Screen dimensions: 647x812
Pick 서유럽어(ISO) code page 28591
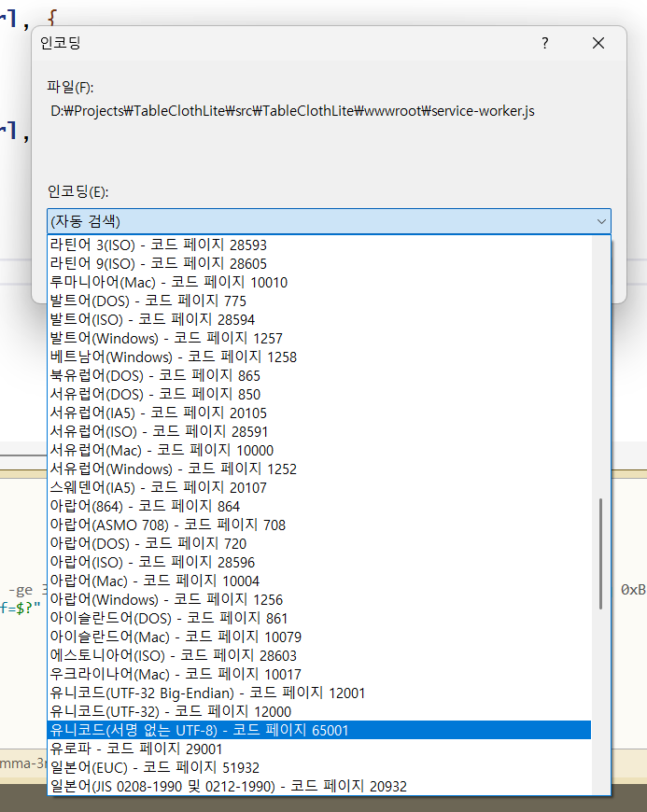(319, 431)
